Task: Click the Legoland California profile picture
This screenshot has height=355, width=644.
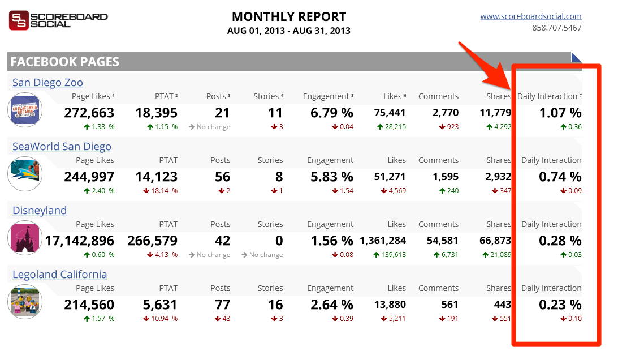Action: [x=25, y=302]
